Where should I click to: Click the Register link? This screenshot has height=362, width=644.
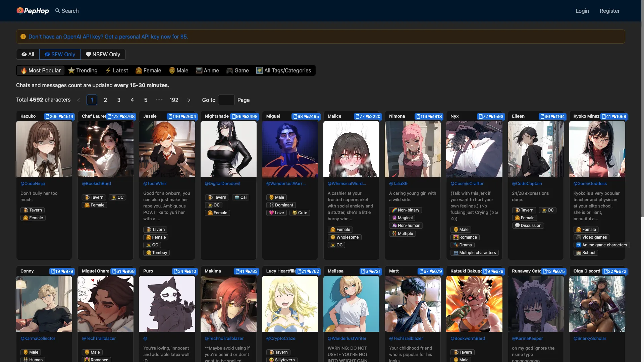609,11
